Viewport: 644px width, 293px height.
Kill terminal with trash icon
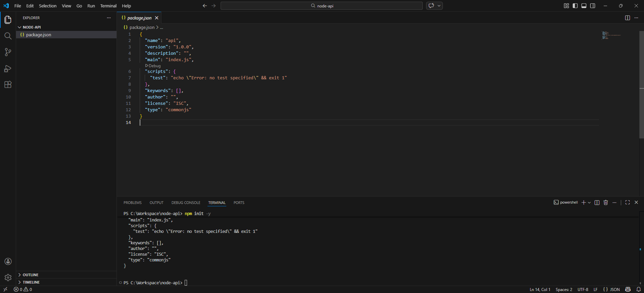click(x=606, y=203)
